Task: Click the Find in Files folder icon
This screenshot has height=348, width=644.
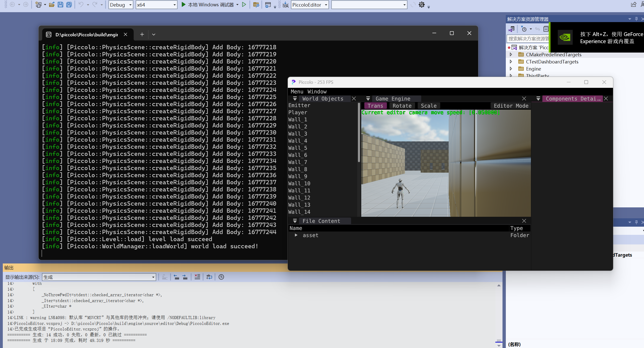Action: point(256,5)
